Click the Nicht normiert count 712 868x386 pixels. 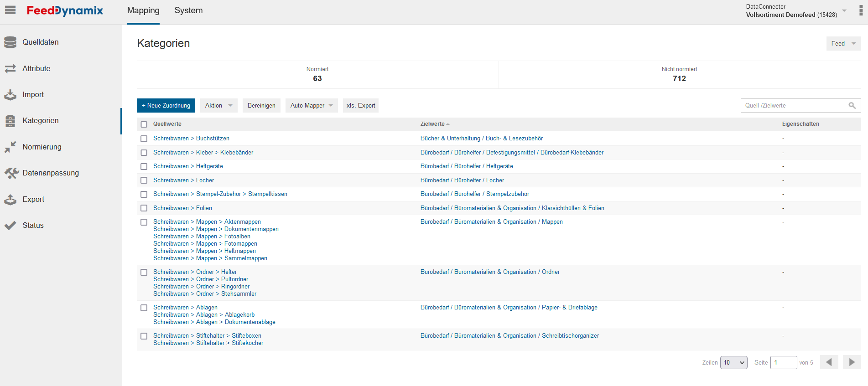point(679,79)
